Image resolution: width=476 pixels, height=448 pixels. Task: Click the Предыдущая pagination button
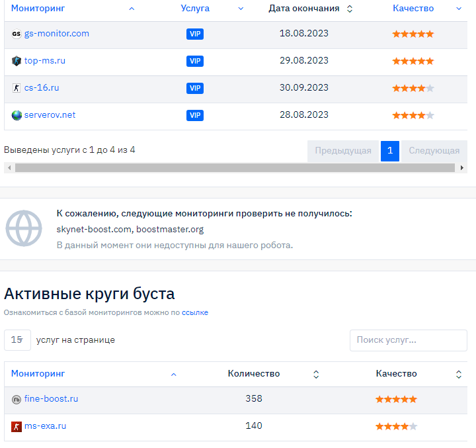click(343, 151)
